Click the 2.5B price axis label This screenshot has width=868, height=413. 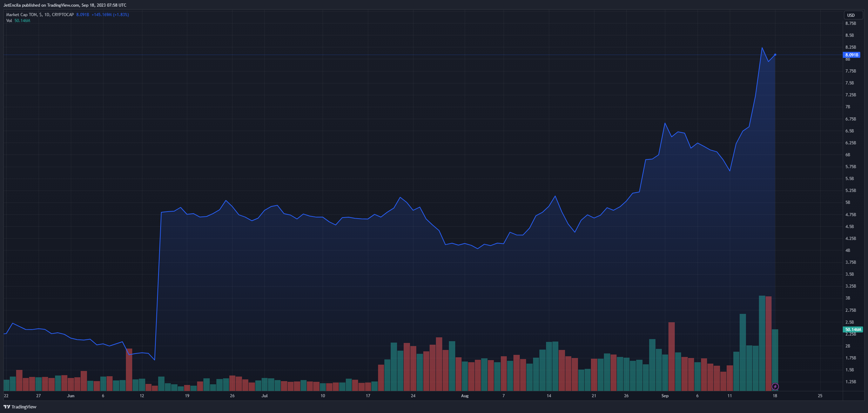pyautogui.click(x=850, y=322)
